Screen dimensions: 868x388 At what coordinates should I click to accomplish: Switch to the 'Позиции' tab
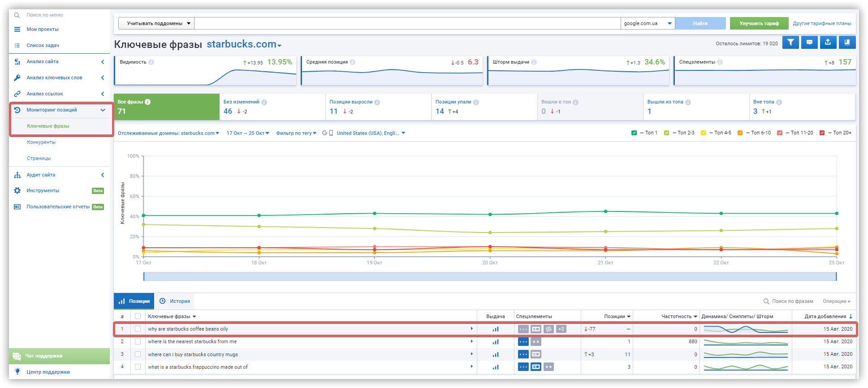pyautogui.click(x=134, y=301)
